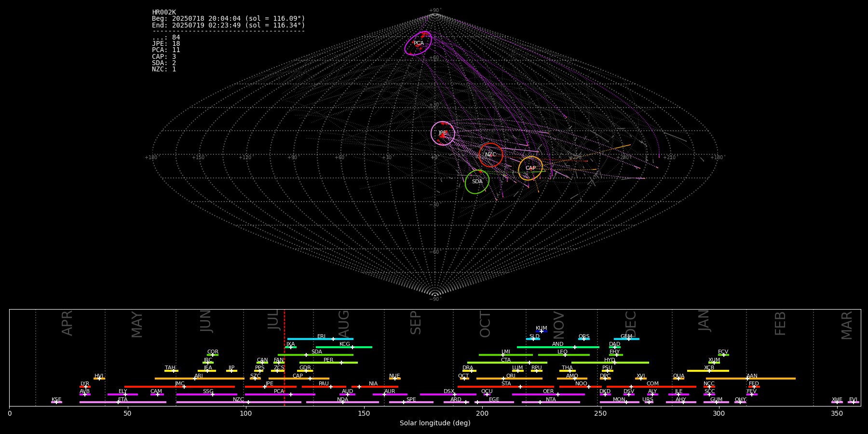Click the 'Solar longitude (deg)' axis label

(x=435, y=423)
